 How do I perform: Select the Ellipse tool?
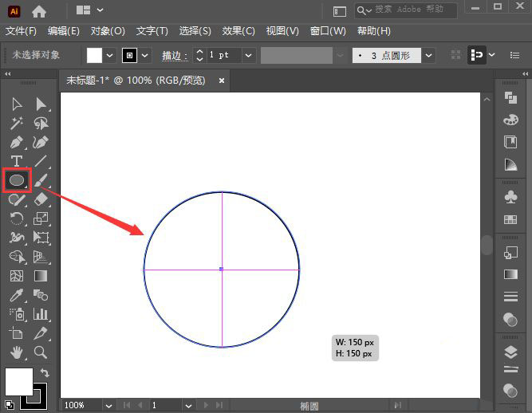pos(17,180)
